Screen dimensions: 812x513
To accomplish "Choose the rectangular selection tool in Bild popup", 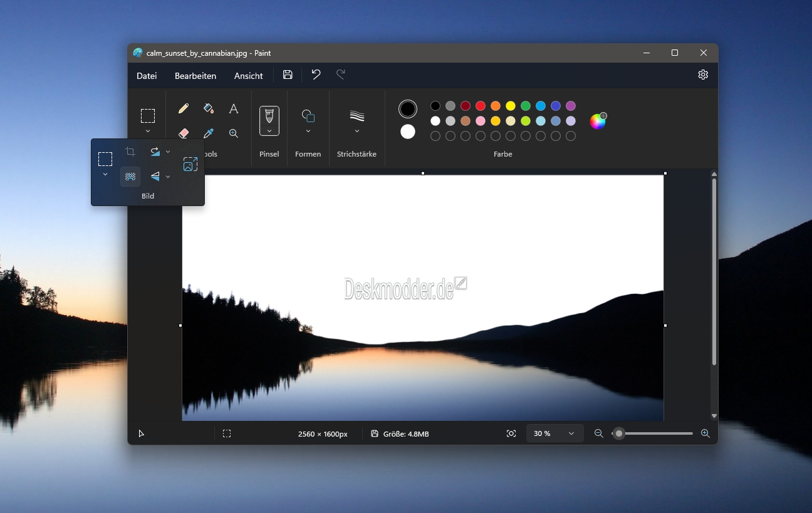I will 105,159.
